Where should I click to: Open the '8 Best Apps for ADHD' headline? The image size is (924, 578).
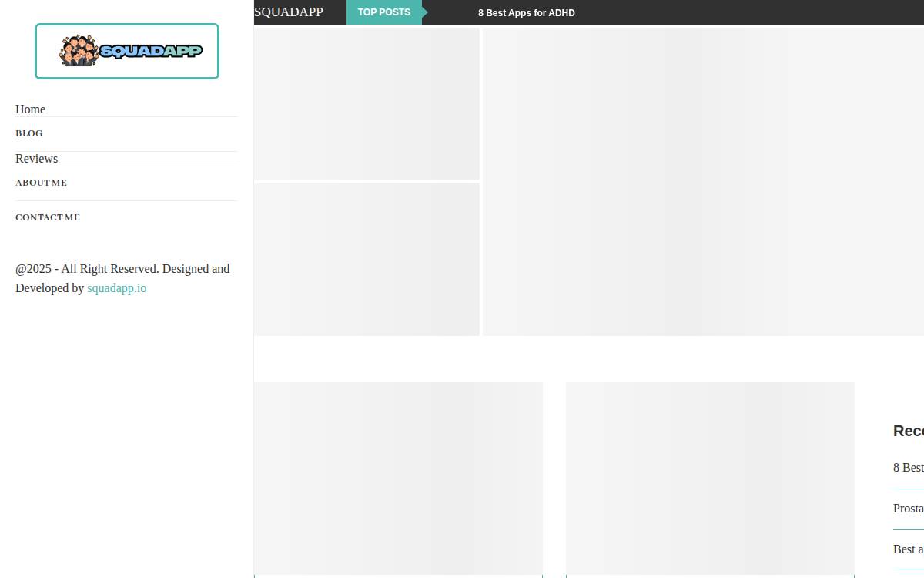pyautogui.click(x=527, y=13)
